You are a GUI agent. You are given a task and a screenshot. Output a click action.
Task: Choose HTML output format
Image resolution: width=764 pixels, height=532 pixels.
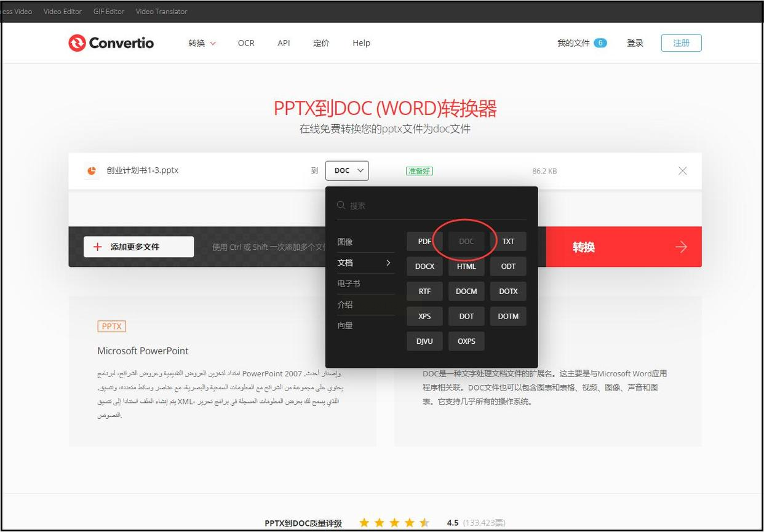click(466, 266)
